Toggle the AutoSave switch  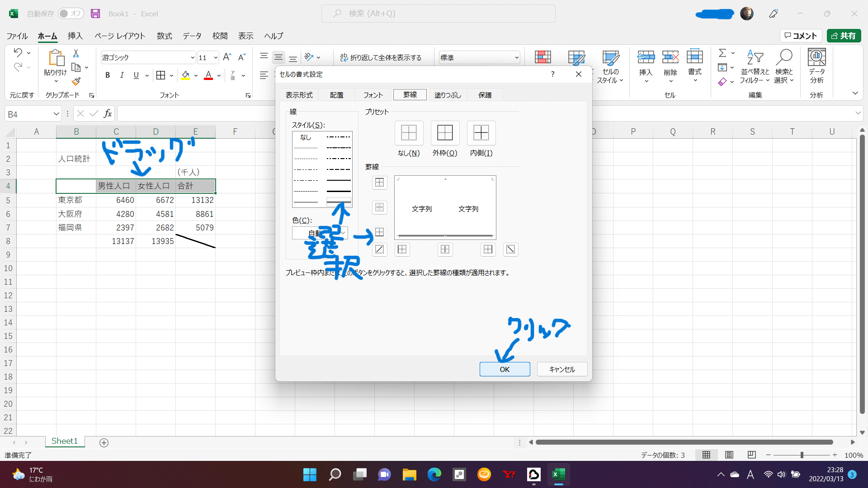tap(71, 14)
